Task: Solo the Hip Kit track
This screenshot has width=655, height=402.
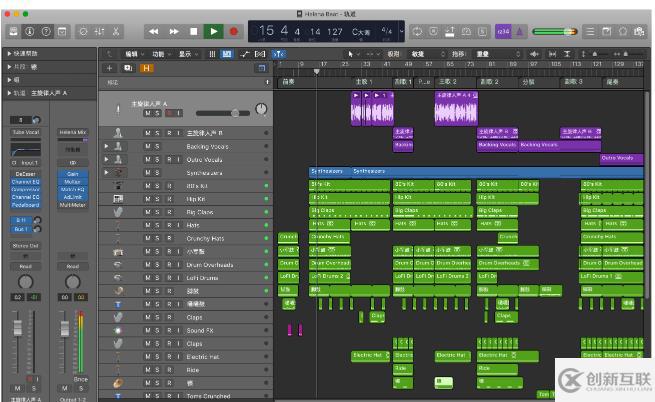Action: [157, 199]
